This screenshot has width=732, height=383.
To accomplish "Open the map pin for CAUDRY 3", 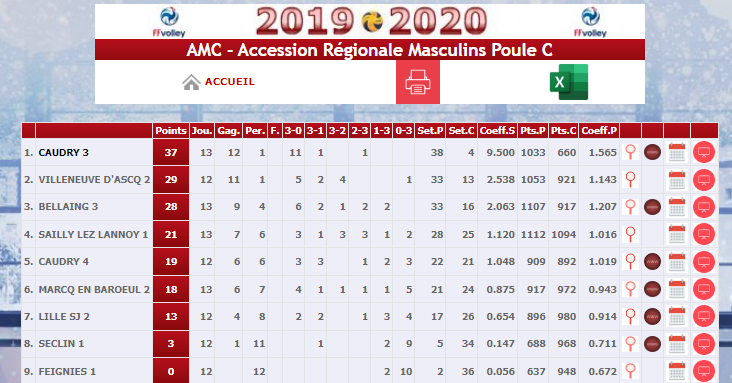I will click(631, 152).
